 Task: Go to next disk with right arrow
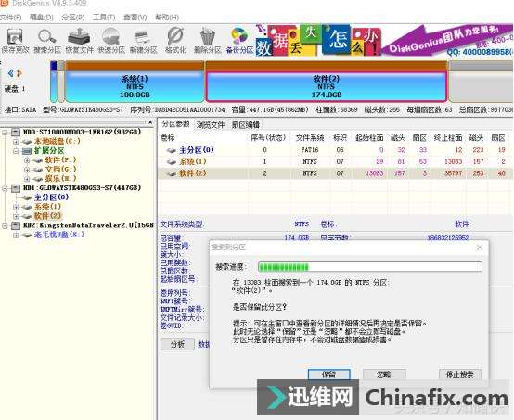(x=19, y=72)
